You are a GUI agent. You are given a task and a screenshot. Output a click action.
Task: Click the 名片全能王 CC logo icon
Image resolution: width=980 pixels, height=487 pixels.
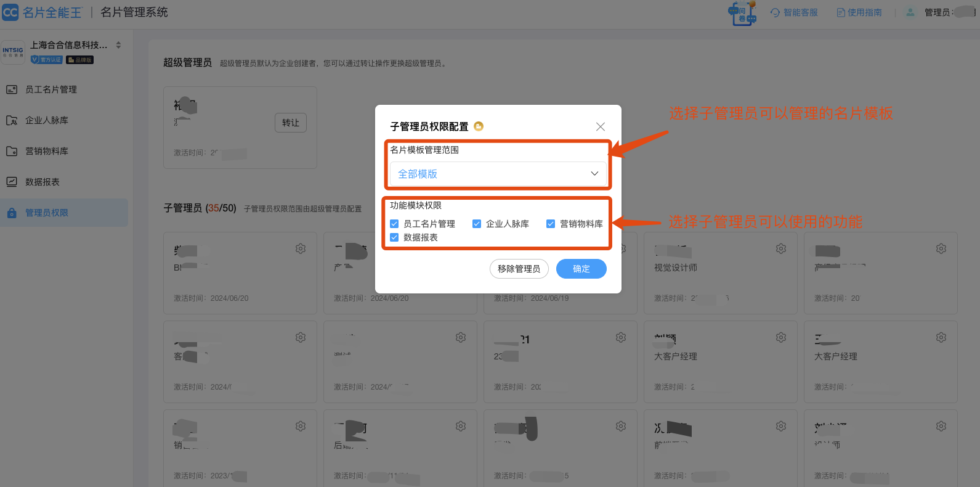10,12
